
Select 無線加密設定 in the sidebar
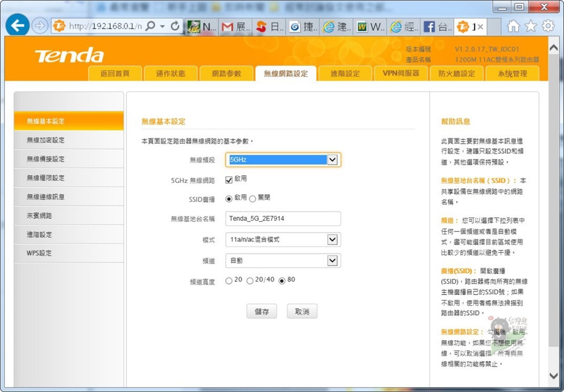(x=46, y=140)
